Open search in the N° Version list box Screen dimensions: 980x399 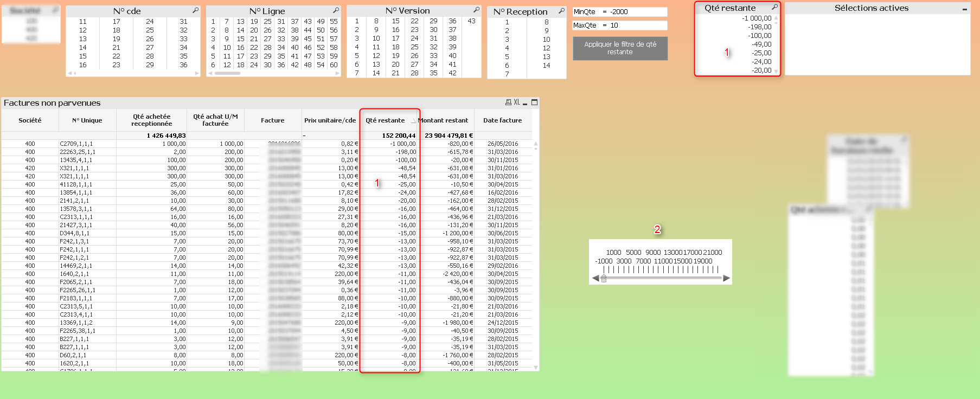pos(476,10)
